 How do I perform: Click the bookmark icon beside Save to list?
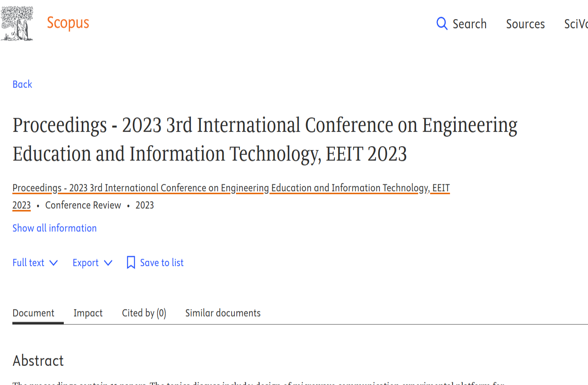tap(131, 262)
